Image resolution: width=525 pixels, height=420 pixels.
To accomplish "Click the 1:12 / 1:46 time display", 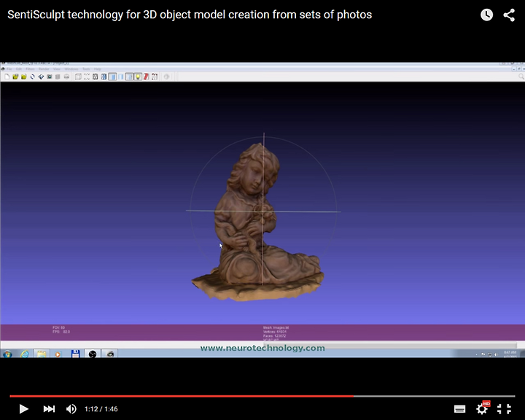I will point(101,409).
